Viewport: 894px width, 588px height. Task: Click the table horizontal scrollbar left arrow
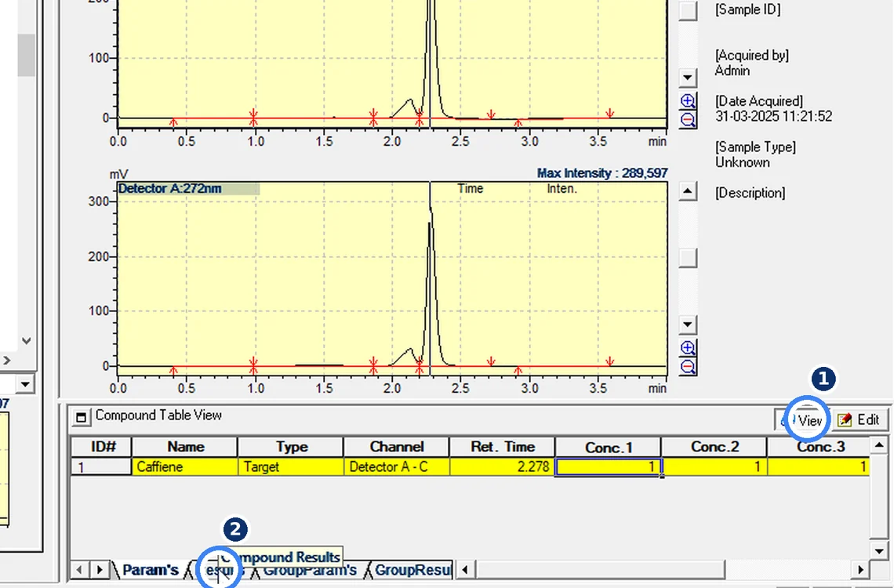[465, 570]
